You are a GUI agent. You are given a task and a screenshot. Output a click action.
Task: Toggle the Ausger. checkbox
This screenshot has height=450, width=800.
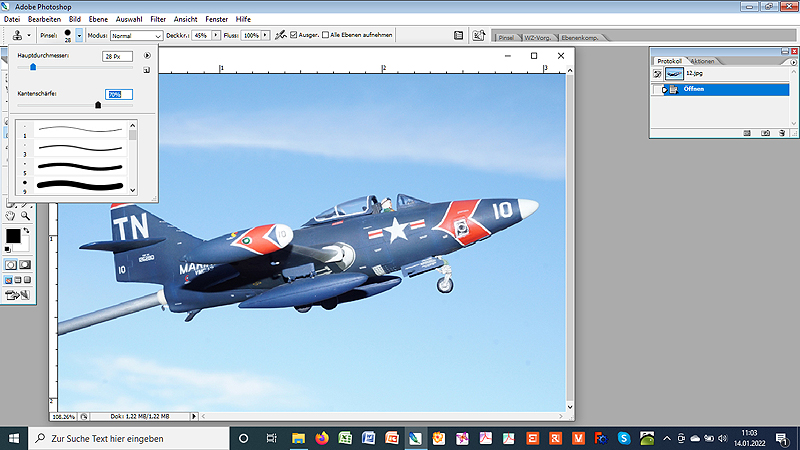tap(294, 35)
